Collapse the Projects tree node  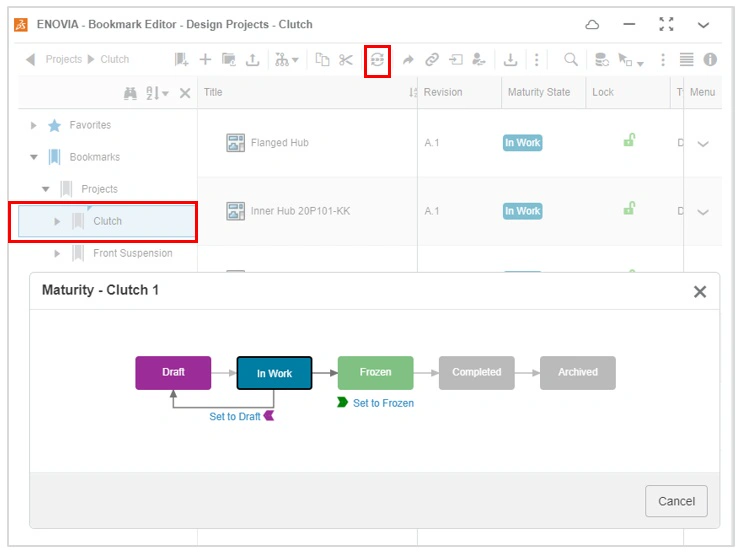click(45, 189)
